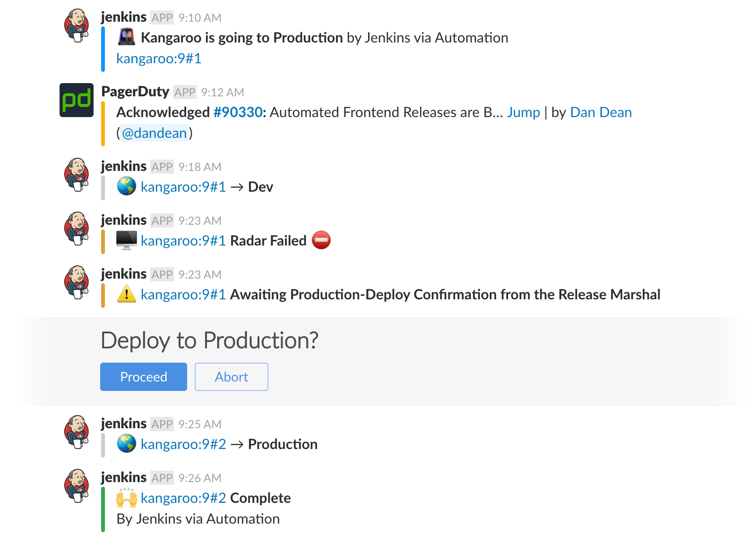This screenshot has width=756, height=543.
Task: Click the yellow warning triangle icon
Action: tap(126, 294)
